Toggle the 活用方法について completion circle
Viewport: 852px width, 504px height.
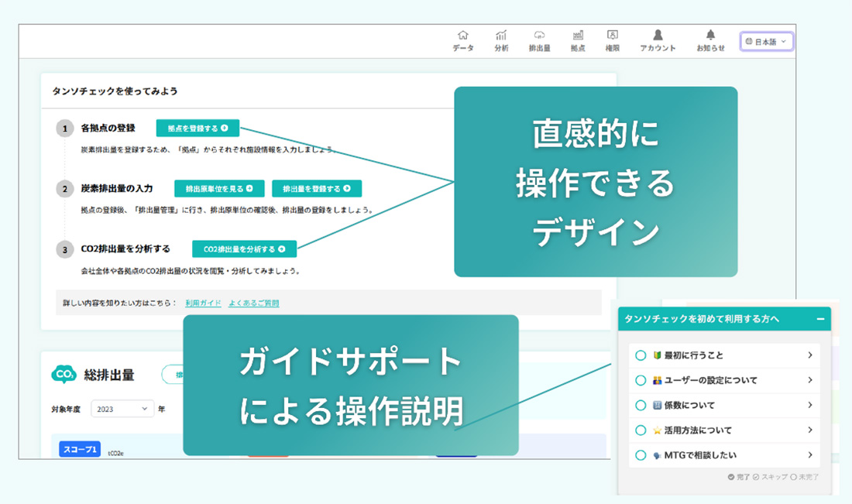click(x=641, y=430)
